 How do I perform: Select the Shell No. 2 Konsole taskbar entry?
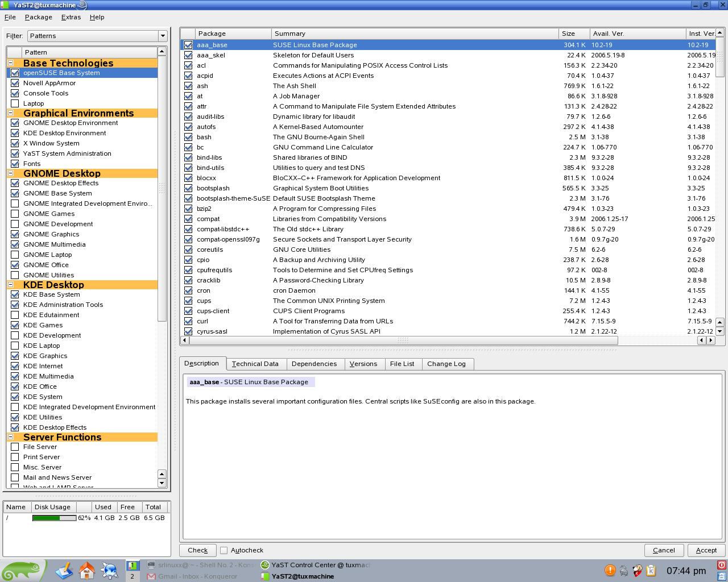(201, 565)
